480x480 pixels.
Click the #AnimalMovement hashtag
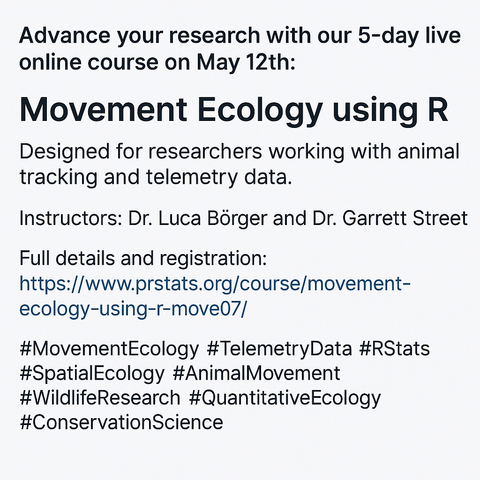click(257, 373)
